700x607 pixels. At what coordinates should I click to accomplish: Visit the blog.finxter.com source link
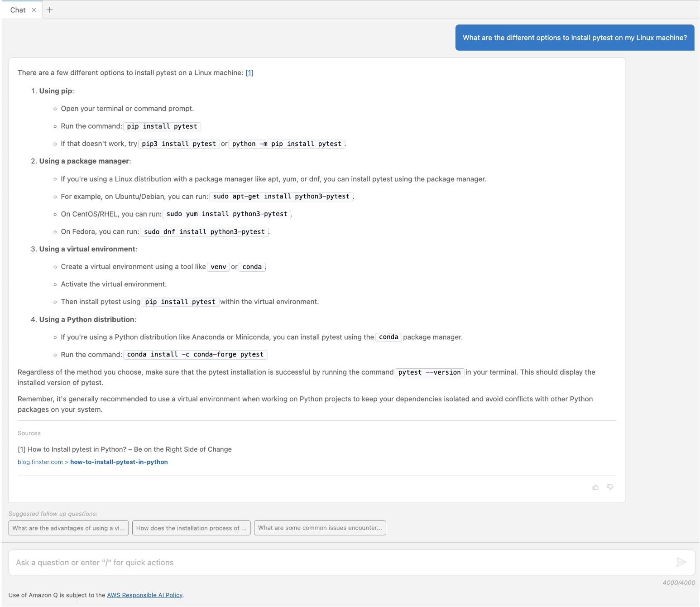40,462
